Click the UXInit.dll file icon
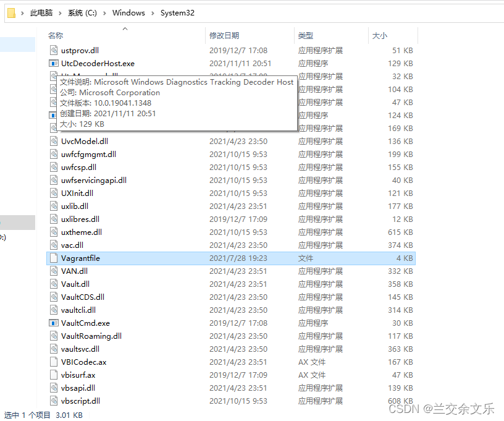The image size is (504, 421). pyautogui.click(x=54, y=193)
